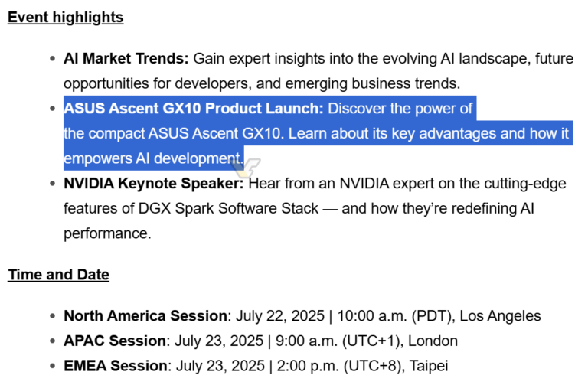Screen dimensions: 588x385
Task: Click the AI Market Trends bold label
Action: tap(126, 58)
